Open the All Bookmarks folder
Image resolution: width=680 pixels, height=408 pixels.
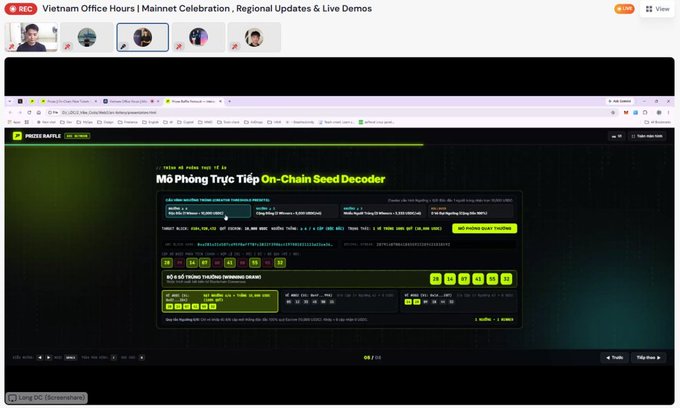[657, 122]
